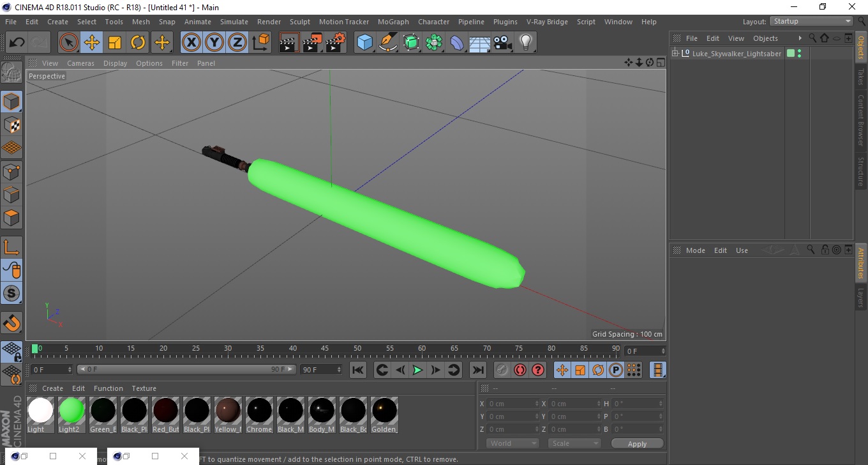Render to Picture Viewer
Screen dimensions: 868x465
coord(312,43)
